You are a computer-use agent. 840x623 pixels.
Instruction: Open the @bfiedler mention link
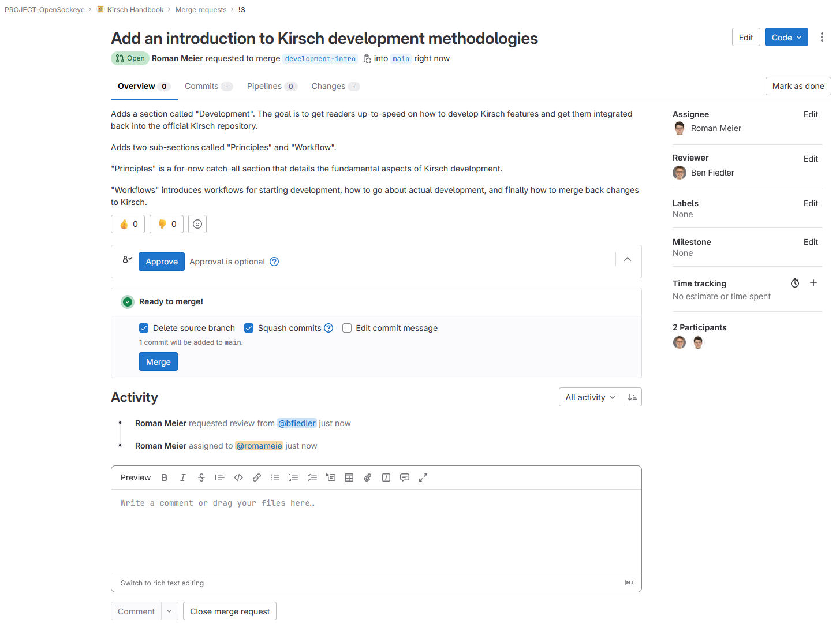(x=297, y=423)
